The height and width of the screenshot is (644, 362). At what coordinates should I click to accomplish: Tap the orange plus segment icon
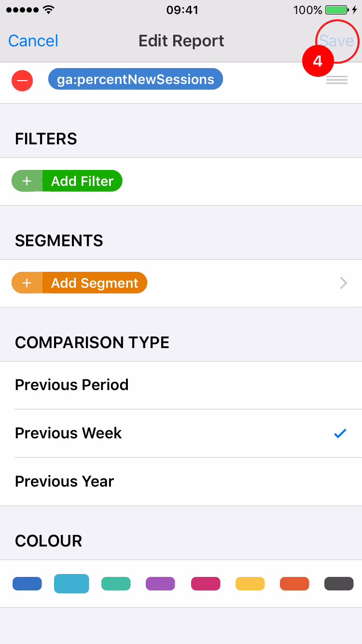27,283
